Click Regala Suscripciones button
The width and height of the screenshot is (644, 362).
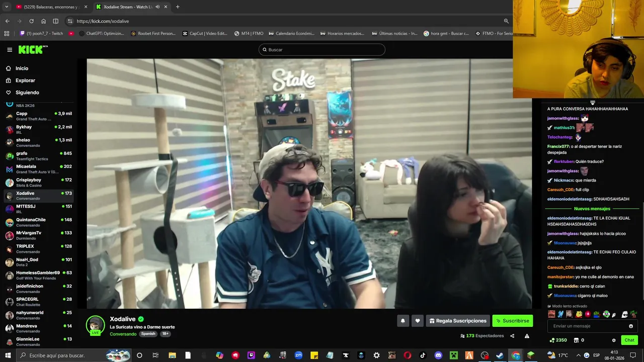click(458, 321)
